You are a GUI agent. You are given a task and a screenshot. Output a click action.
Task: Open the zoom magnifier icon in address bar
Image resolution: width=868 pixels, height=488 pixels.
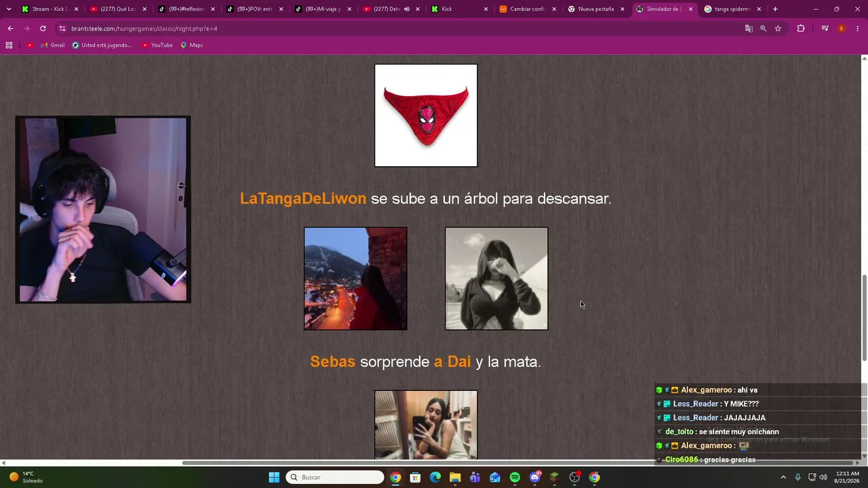[x=764, y=28]
